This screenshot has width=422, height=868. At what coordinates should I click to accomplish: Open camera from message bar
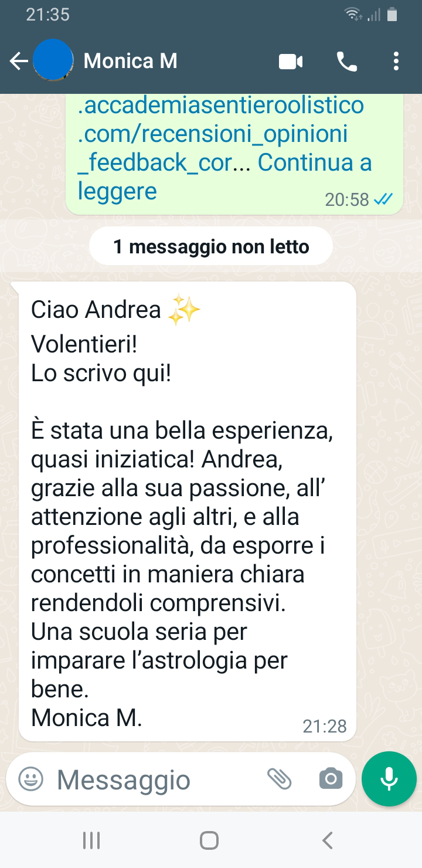[x=331, y=779]
